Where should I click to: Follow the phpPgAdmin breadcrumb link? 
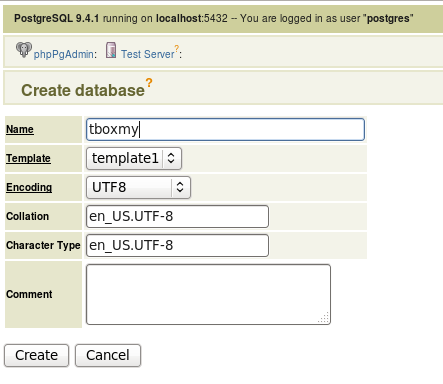[x=63, y=54]
